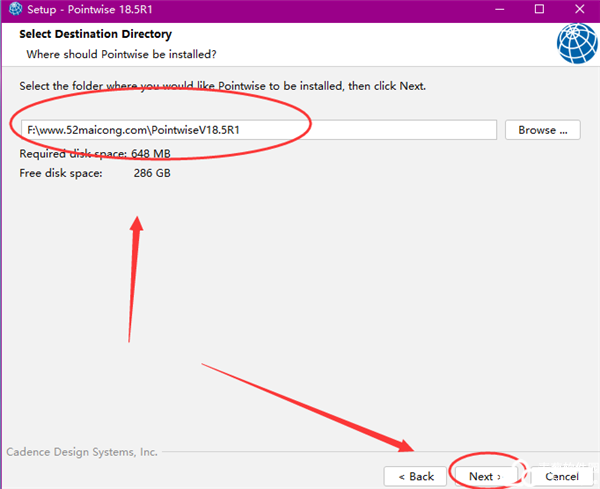The width and height of the screenshot is (600, 489).
Task: Maximize the Setup window
Action: (539, 9)
